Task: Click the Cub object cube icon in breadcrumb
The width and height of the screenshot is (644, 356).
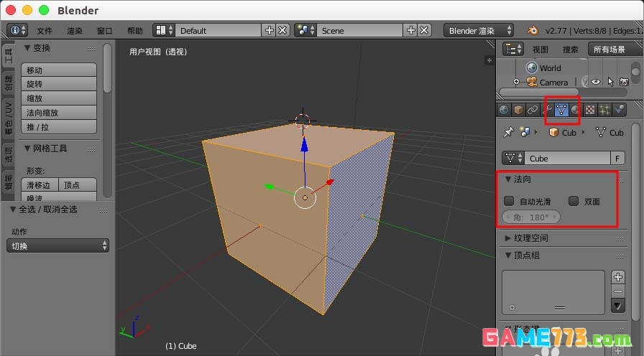Action: tap(553, 132)
